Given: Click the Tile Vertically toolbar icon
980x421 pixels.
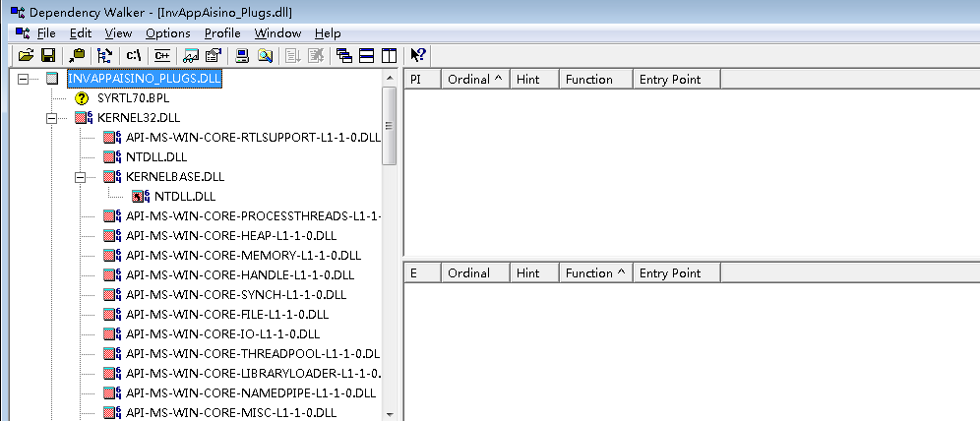Looking at the screenshot, I should pos(390,56).
